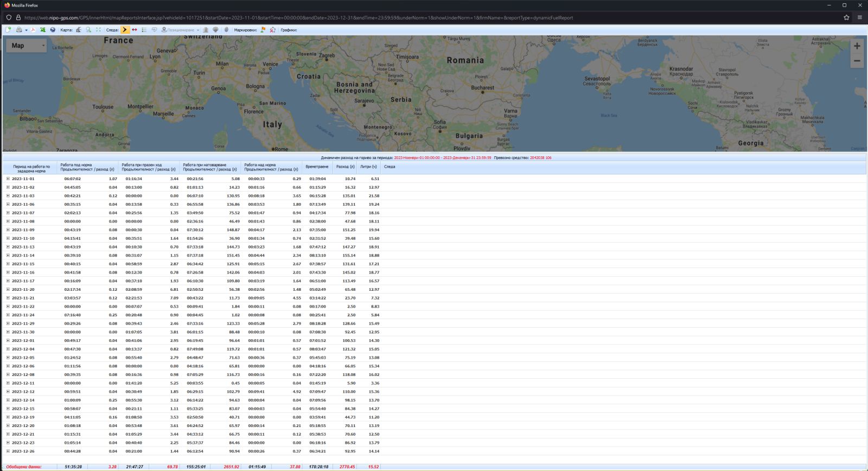868x471 pixels.
Task: Click the track list icon
Action: tap(144, 30)
